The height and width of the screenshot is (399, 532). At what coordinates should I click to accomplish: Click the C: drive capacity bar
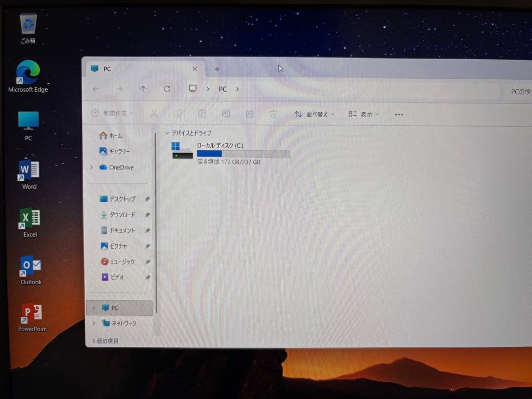[243, 153]
